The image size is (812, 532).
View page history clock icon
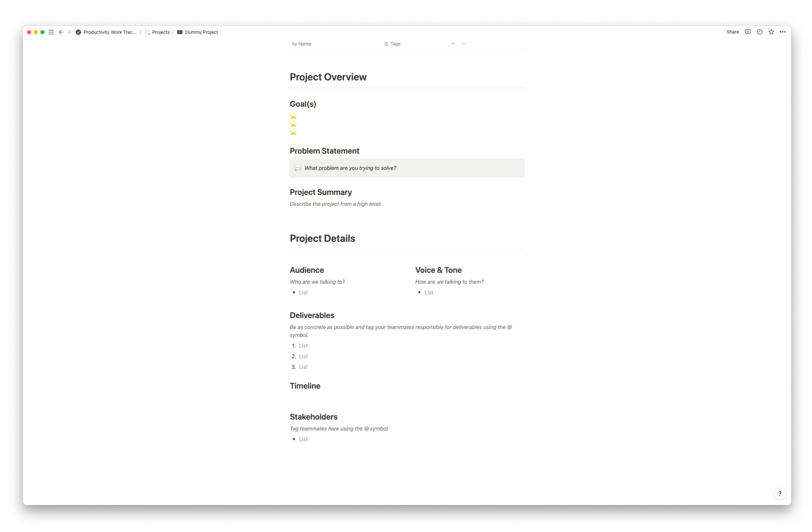(759, 32)
